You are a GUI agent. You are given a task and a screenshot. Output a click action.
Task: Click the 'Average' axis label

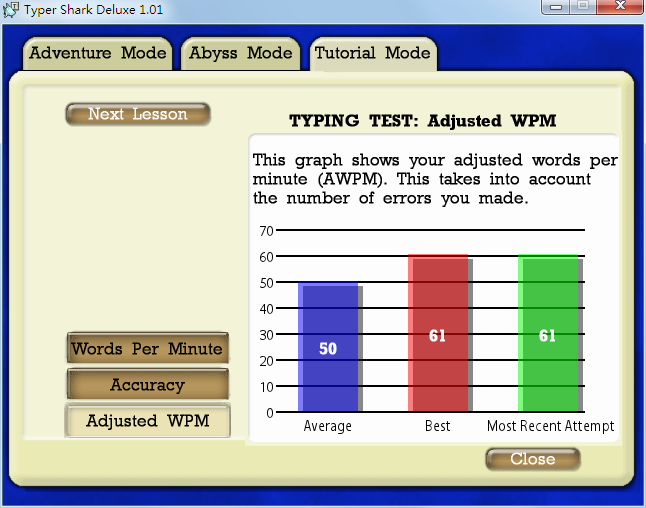point(328,426)
